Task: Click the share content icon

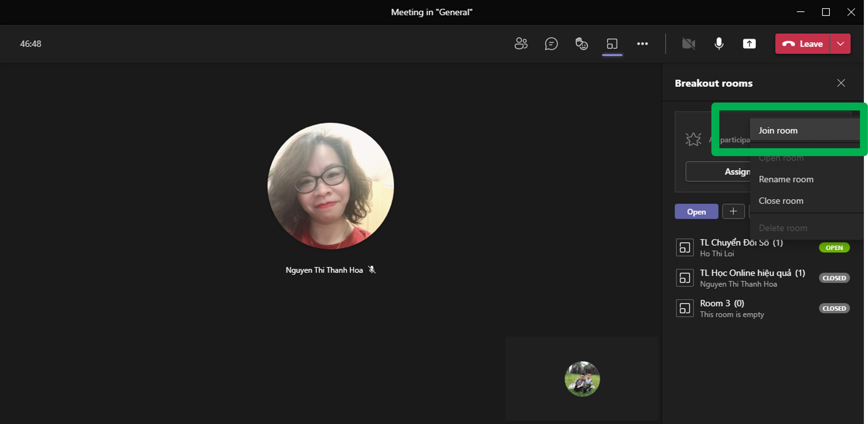Action: point(749,44)
